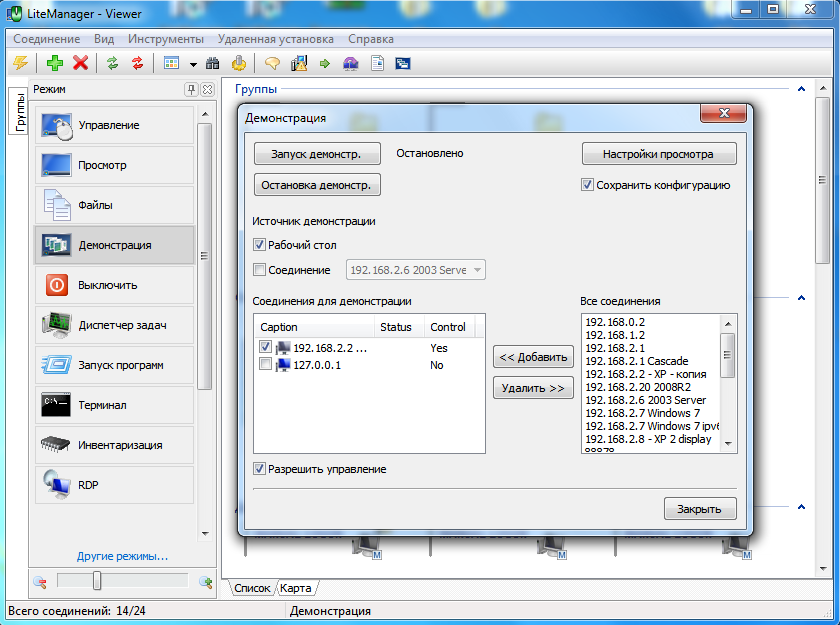Select 192.168.2.8 - XP 2 display entry

[x=648, y=439]
